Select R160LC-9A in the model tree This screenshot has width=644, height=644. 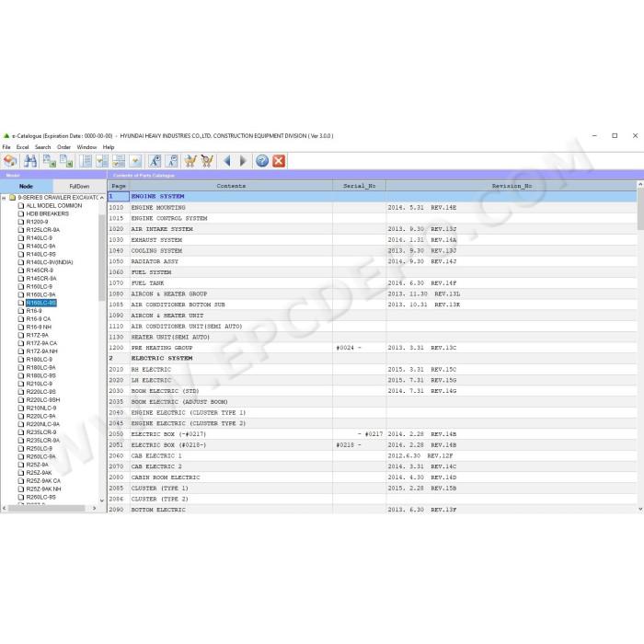click(x=40, y=294)
